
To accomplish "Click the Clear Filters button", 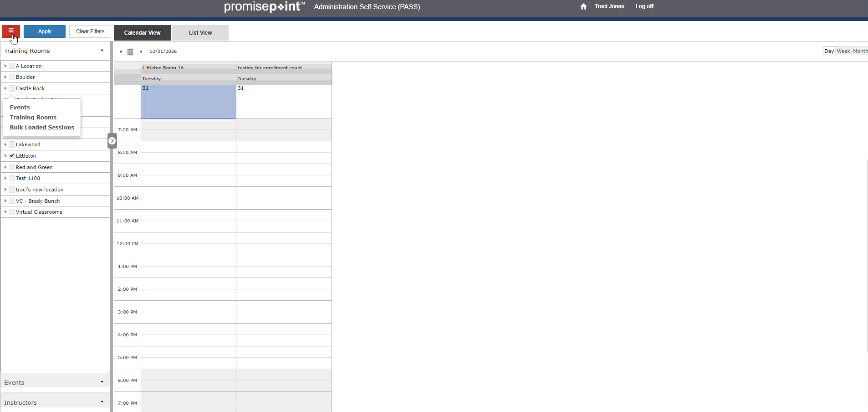I will (90, 31).
